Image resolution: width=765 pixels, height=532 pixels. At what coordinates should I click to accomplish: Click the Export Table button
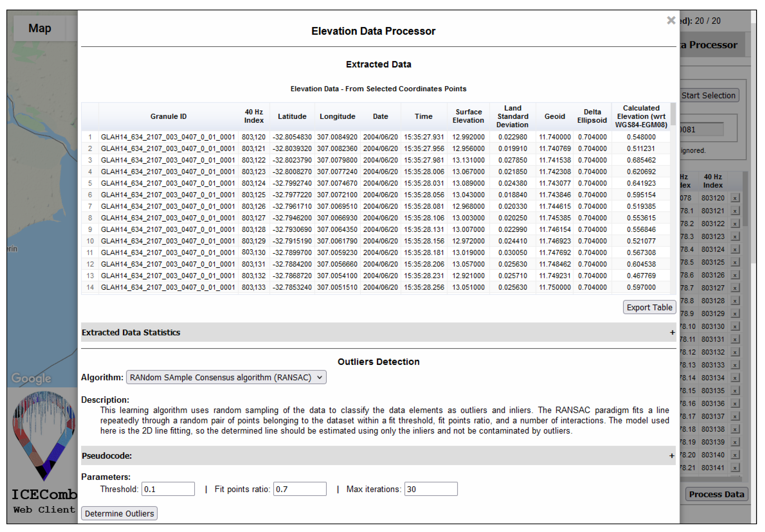point(649,307)
